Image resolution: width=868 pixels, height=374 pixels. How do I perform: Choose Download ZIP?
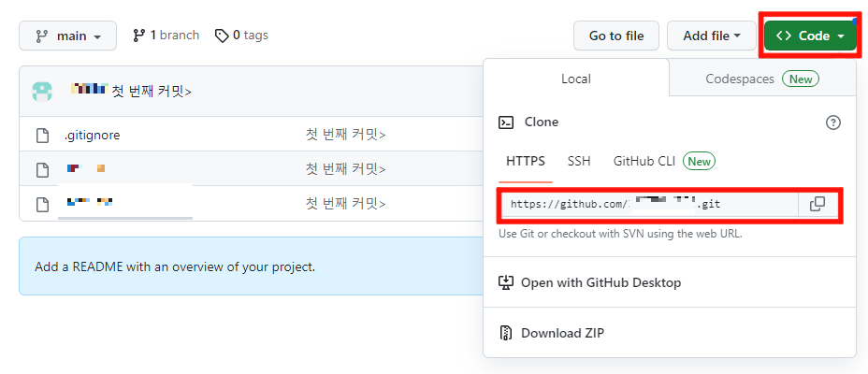point(551,333)
